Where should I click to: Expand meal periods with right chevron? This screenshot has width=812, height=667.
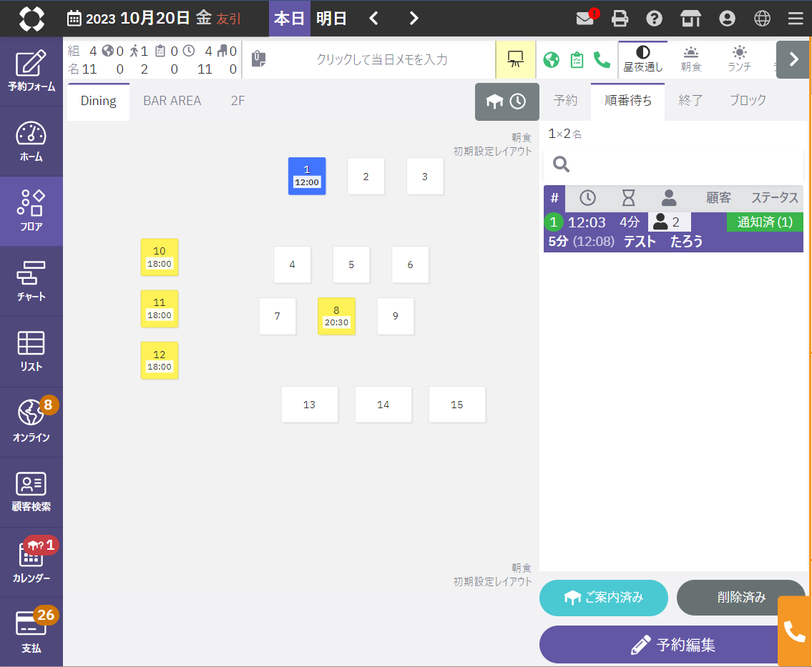pyautogui.click(x=793, y=59)
